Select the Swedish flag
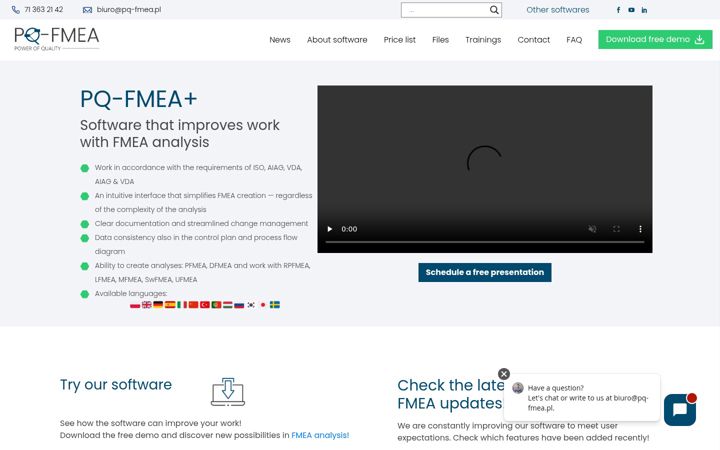The width and height of the screenshot is (720, 450). [275, 304]
